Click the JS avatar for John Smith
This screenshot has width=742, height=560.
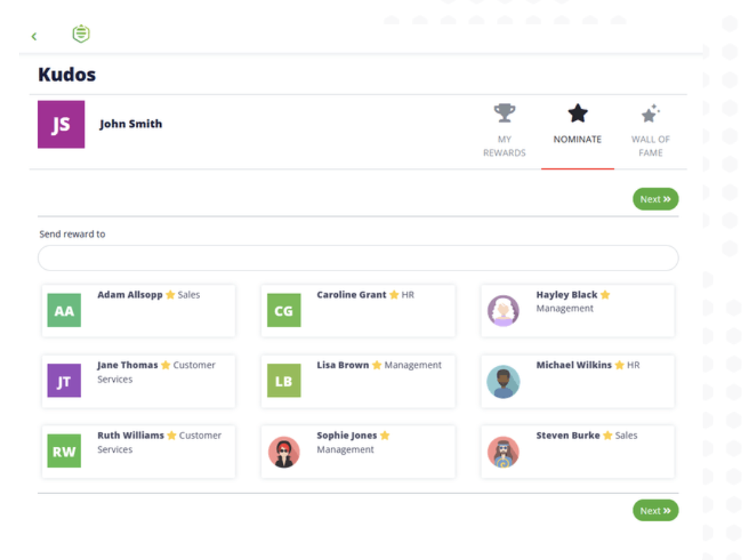(x=61, y=124)
